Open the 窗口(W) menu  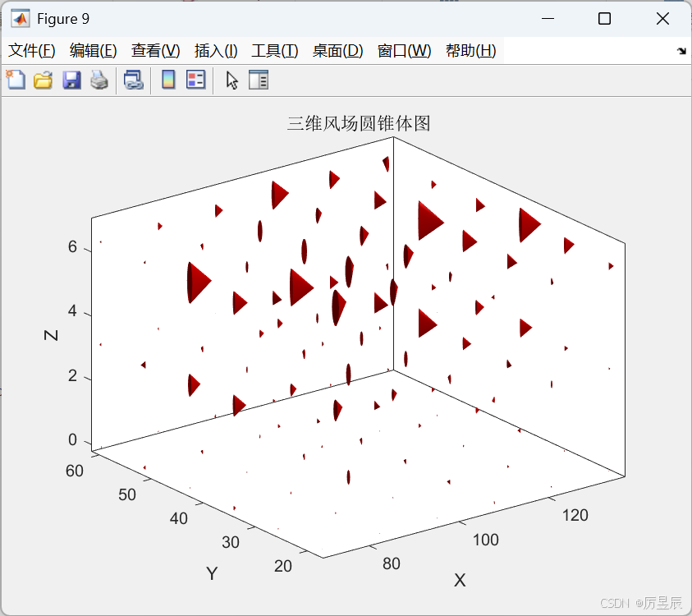(404, 51)
